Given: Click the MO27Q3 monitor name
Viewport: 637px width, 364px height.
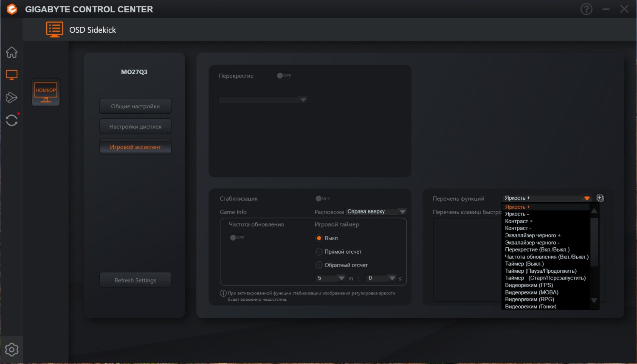Looking at the screenshot, I should tap(134, 72).
